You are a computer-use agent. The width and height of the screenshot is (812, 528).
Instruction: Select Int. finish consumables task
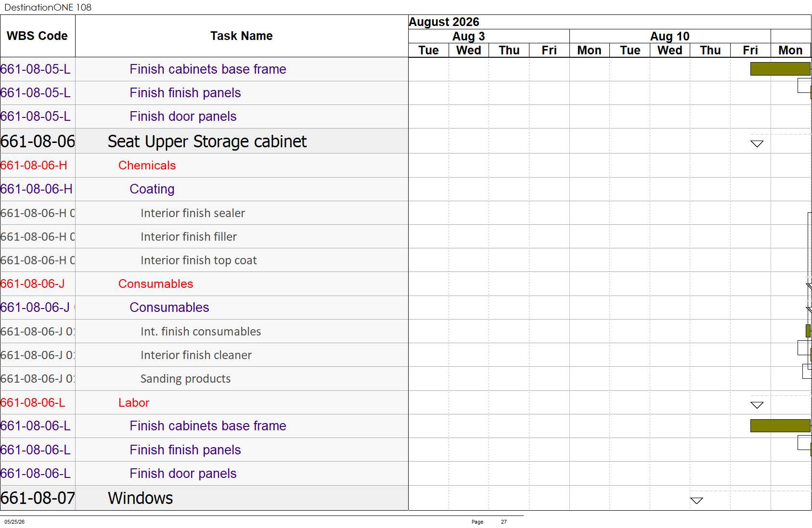(x=200, y=332)
